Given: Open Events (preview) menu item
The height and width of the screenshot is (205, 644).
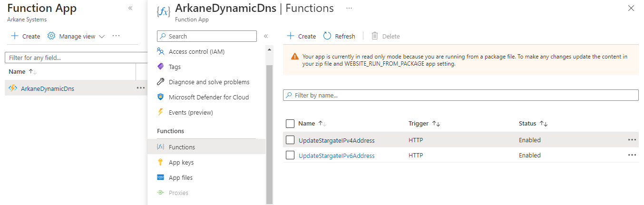Looking at the screenshot, I should pos(191,112).
